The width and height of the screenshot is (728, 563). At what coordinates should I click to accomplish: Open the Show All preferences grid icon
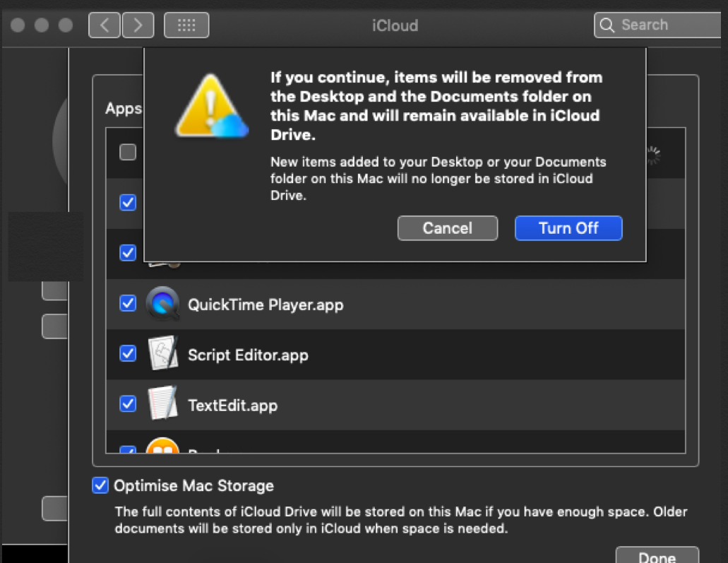coord(186,25)
